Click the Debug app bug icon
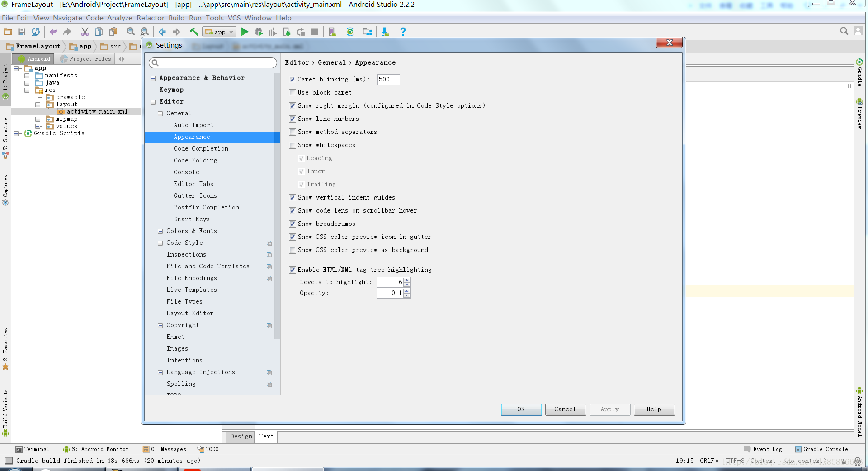 pyautogui.click(x=259, y=32)
